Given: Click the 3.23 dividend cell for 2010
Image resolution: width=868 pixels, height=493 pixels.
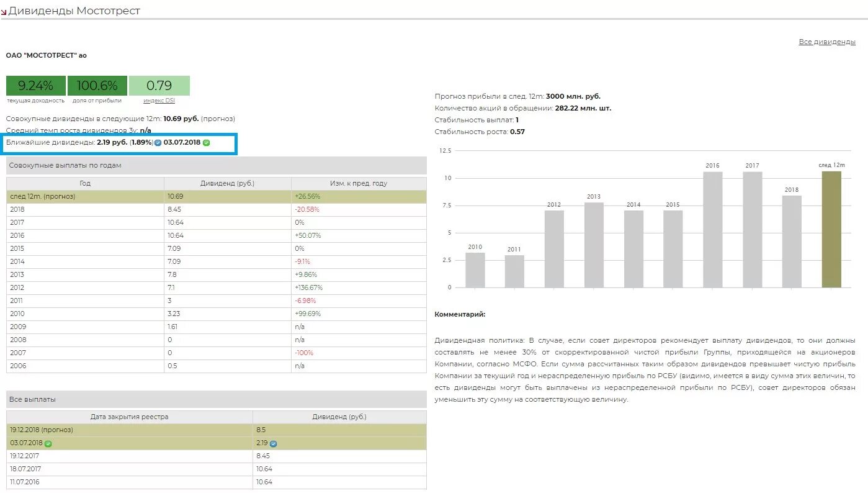Looking at the screenshot, I should [228, 314].
